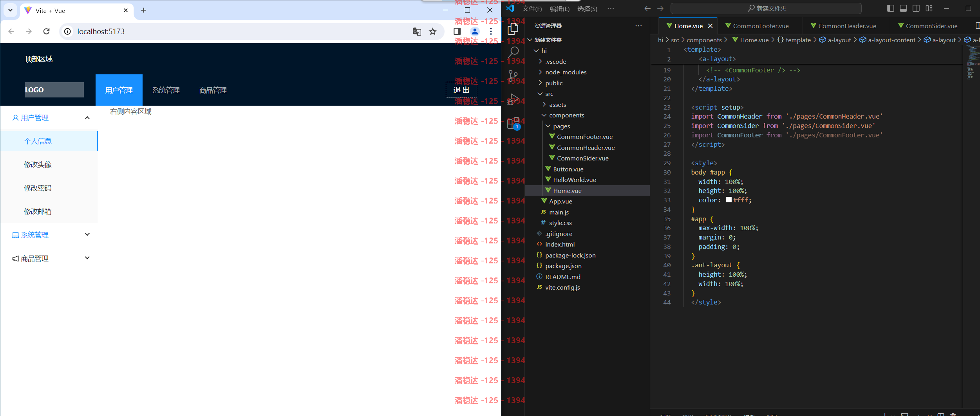Viewport: 980px width, 416px height.
Task: Open VS Code Explorer activity icon
Action: (x=513, y=29)
